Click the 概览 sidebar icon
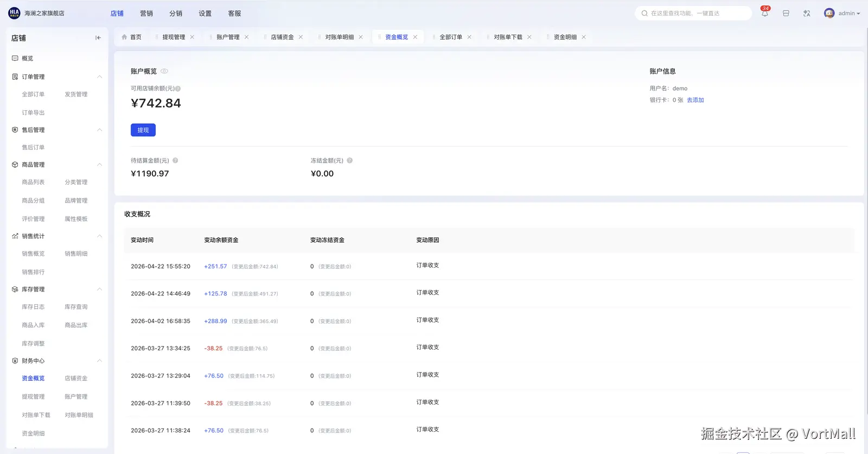Image resolution: width=868 pixels, height=454 pixels. pyautogui.click(x=15, y=58)
